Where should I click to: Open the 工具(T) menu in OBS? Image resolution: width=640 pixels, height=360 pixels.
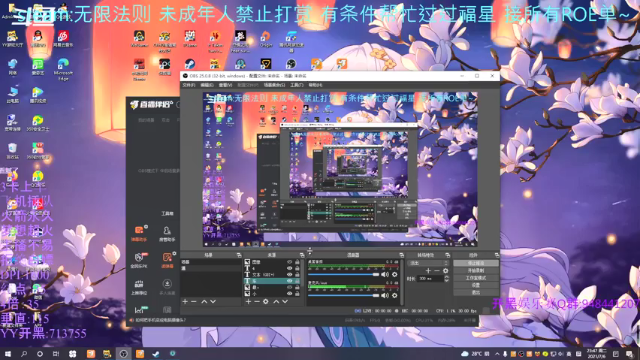(297, 85)
